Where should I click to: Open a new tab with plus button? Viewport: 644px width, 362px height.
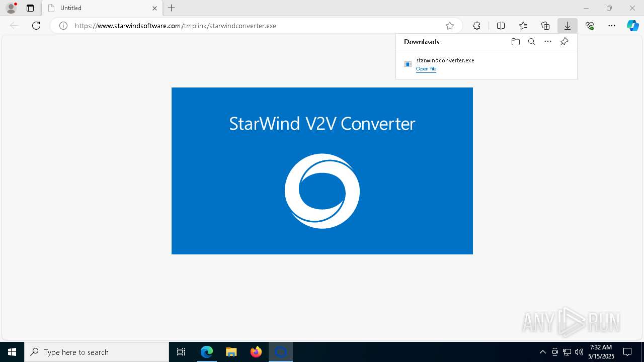coord(172,8)
